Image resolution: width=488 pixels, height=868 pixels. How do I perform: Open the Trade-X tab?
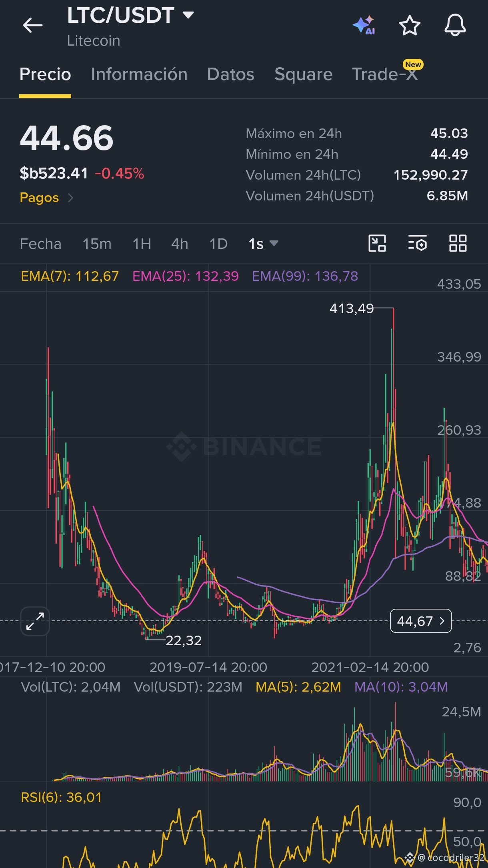385,74
